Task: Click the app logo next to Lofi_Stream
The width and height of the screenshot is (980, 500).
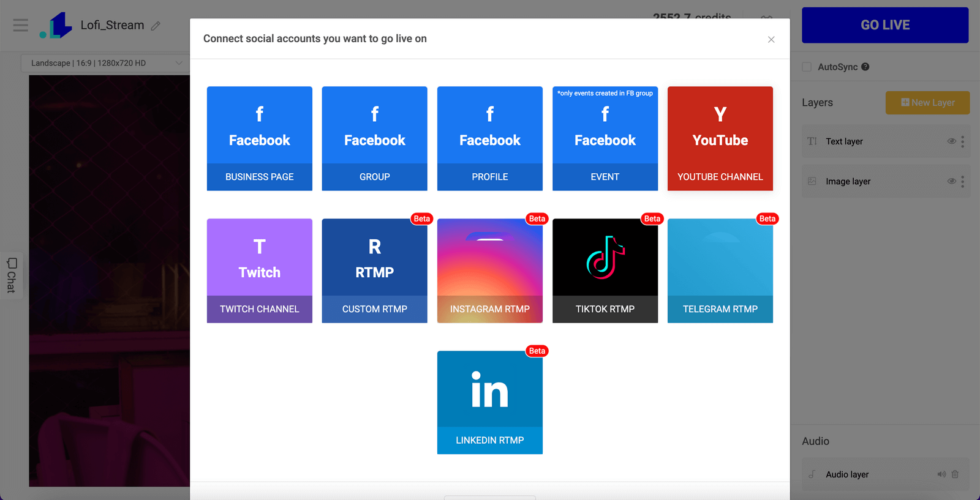Action: (x=56, y=25)
